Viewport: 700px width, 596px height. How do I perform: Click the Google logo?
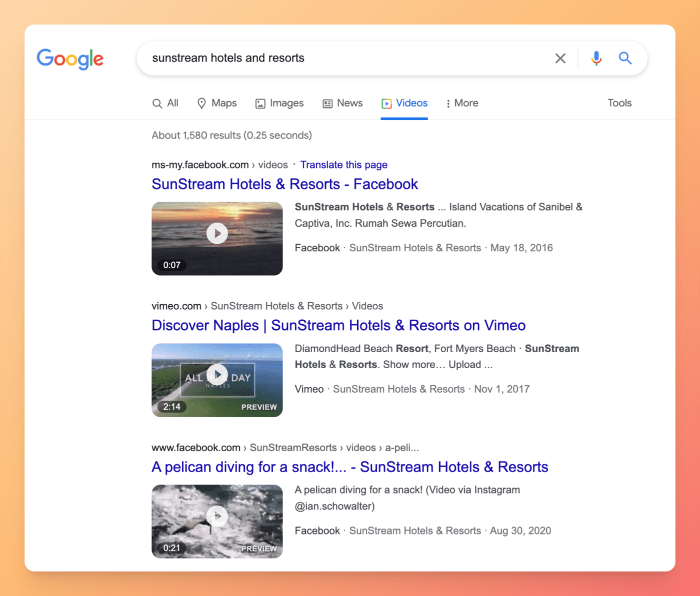click(x=70, y=59)
